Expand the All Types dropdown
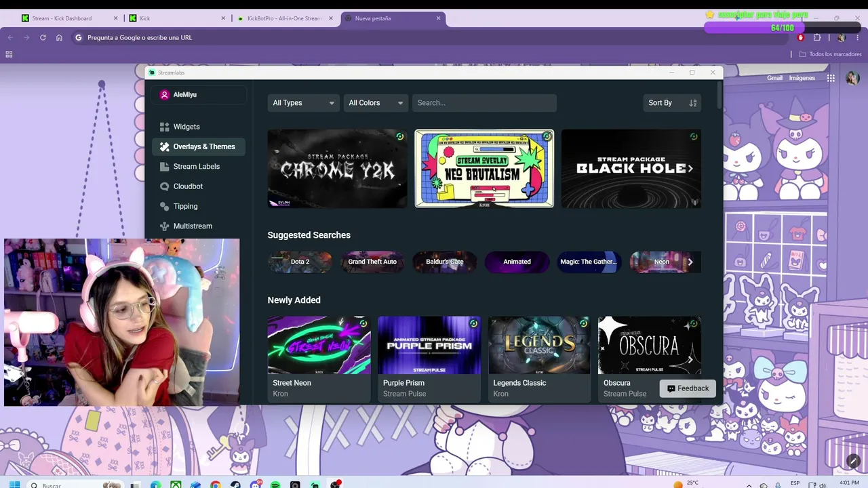Viewport: 868px width, 488px height. 303,103
